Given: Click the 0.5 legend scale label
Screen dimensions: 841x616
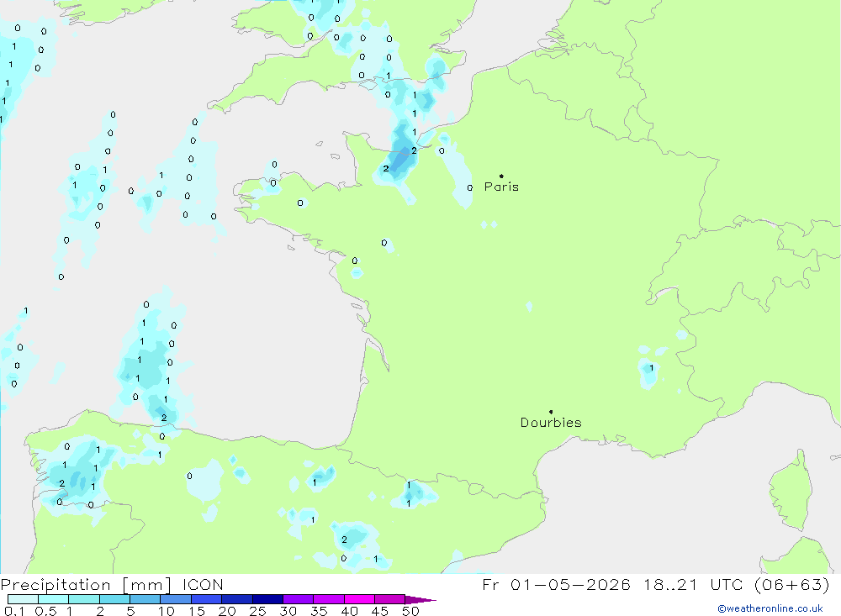Looking at the screenshot, I should click(x=45, y=611).
